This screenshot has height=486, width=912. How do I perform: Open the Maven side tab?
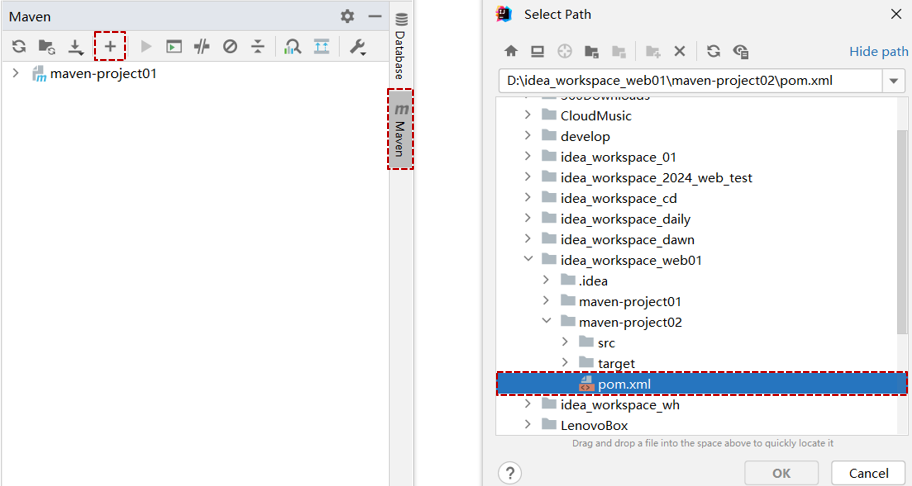click(x=400, y=129)
